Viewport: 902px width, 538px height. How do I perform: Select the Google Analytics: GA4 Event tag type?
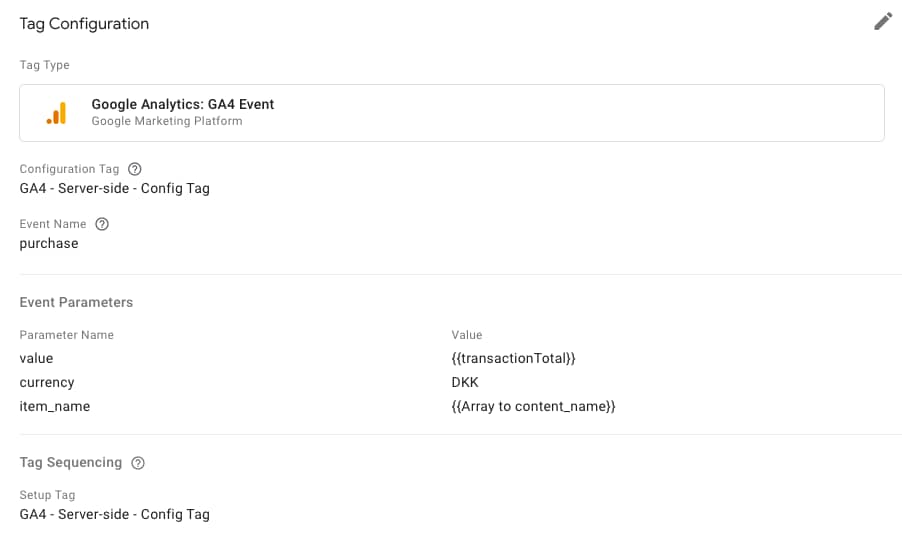452,113
